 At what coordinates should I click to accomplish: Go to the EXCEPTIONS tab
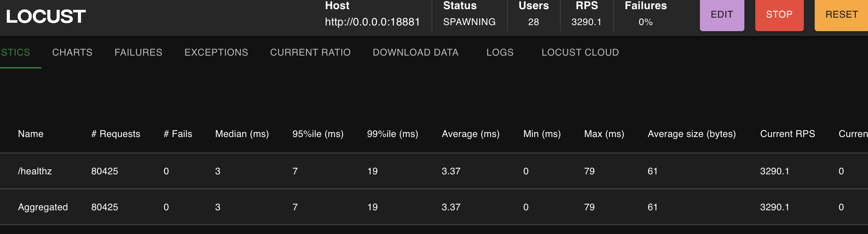tap(216, 52)
